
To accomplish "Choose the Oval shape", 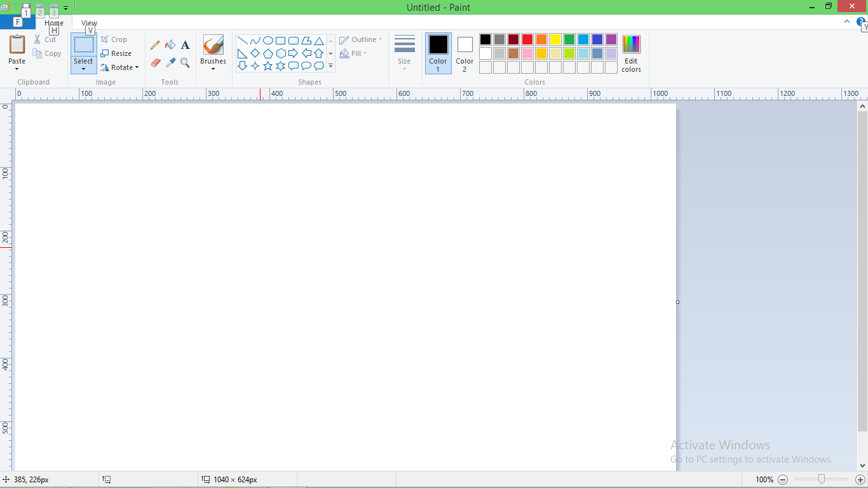I will click(x=268, y=41).
